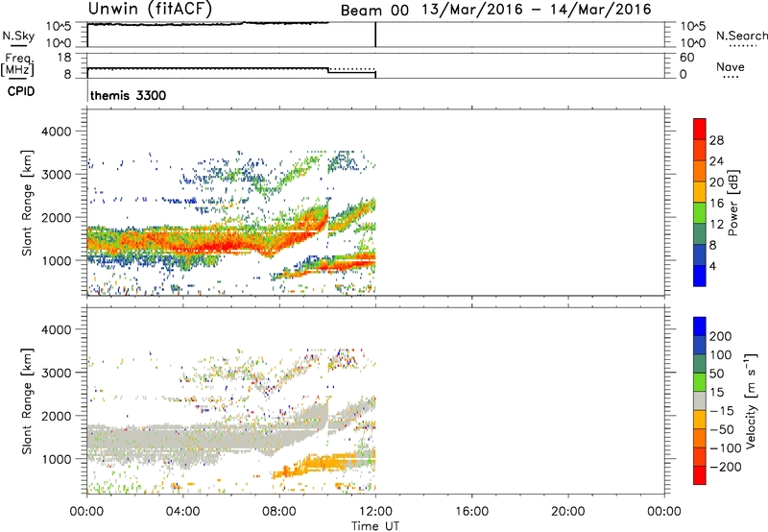Click the green segment of Power color bar
Image resolution: width=768 pixels, height=532 pixels.
pyautogui.click(x=700, y=213)
